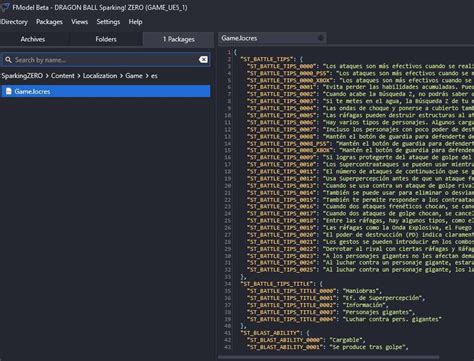This screenshot has width=474, height=361.
Task: Open the Settings menu
Action: tap(108, 22)
